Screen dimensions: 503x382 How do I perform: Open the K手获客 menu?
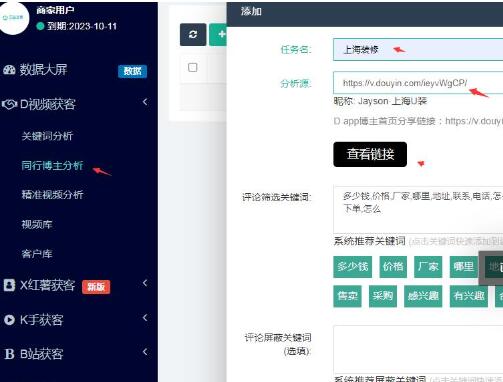point(41,320)
